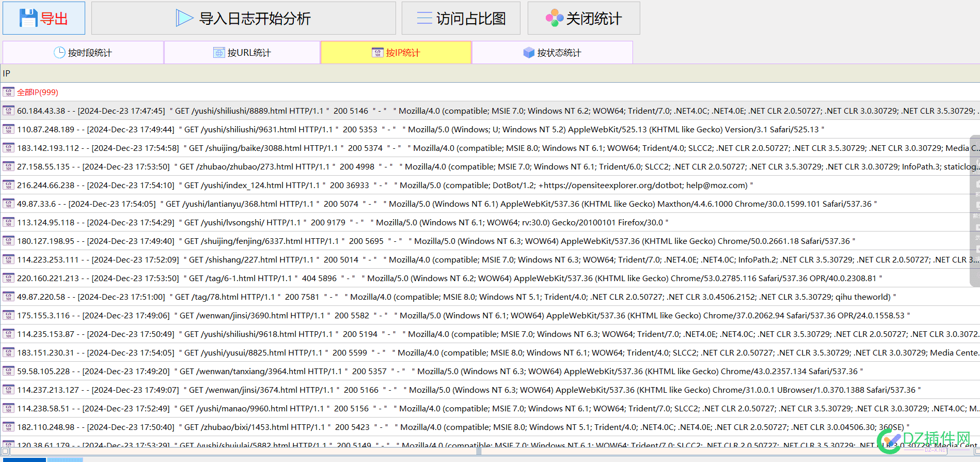Select log entry 59.58.105.228 tanxiang/3964.html
Screen dimensions: 980x462
pos(490,371)
